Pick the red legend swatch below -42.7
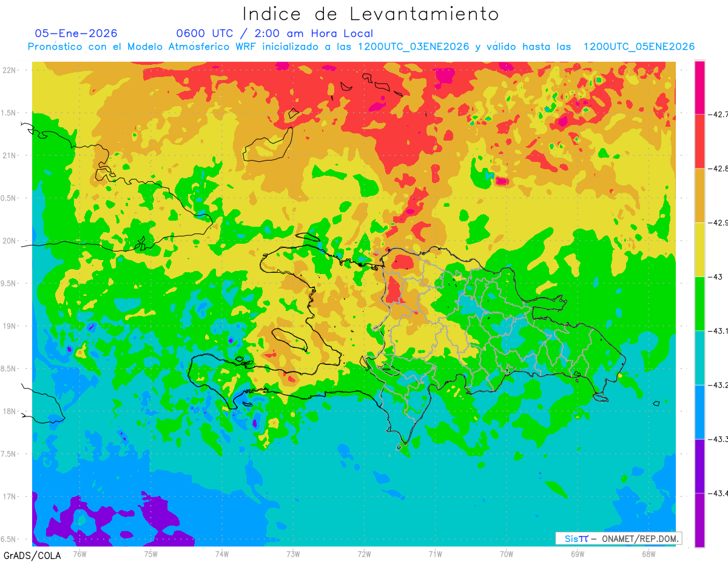 tap(699, 141)
